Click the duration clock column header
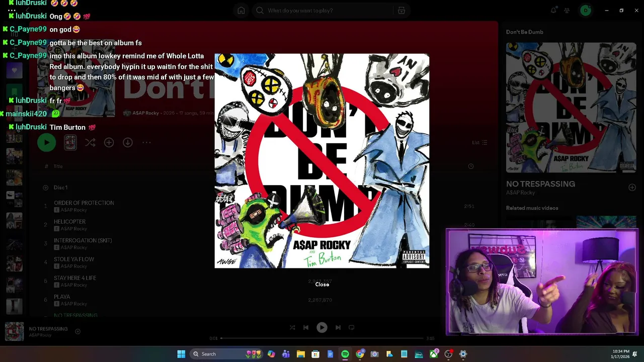Screen dimensions: 644x362 click(471, 166)
